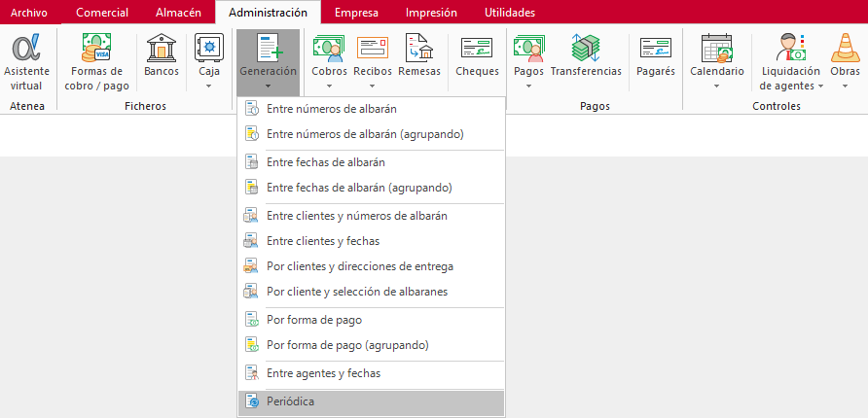Viewport: 868px width, 418px height.
Task: Click the Periódica menu icon
Action: coord(251,401)
